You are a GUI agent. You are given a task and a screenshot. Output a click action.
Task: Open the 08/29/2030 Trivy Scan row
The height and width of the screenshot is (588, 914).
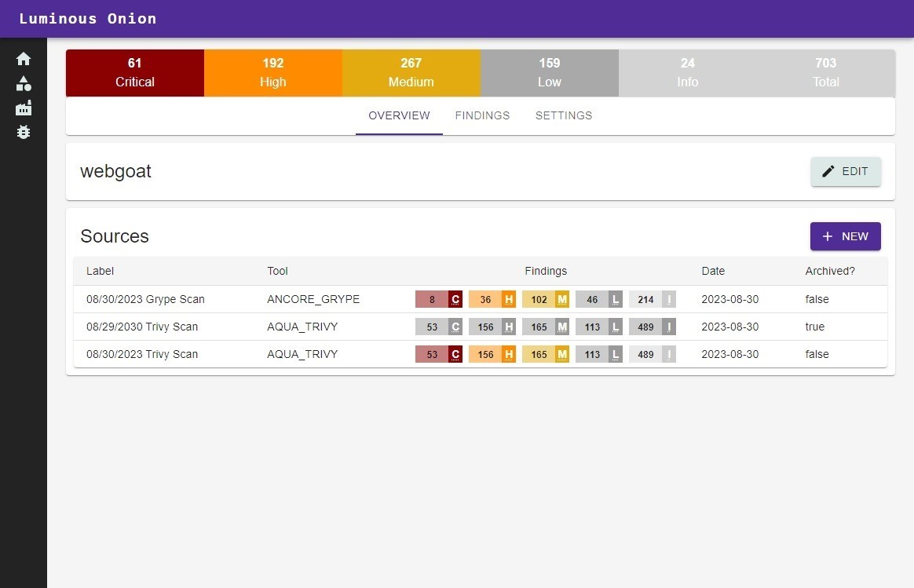click(x=481, y=327)
